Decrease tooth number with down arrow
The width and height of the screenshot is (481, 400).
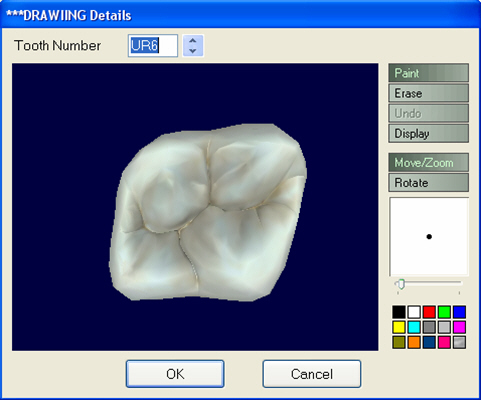point(193,51)
